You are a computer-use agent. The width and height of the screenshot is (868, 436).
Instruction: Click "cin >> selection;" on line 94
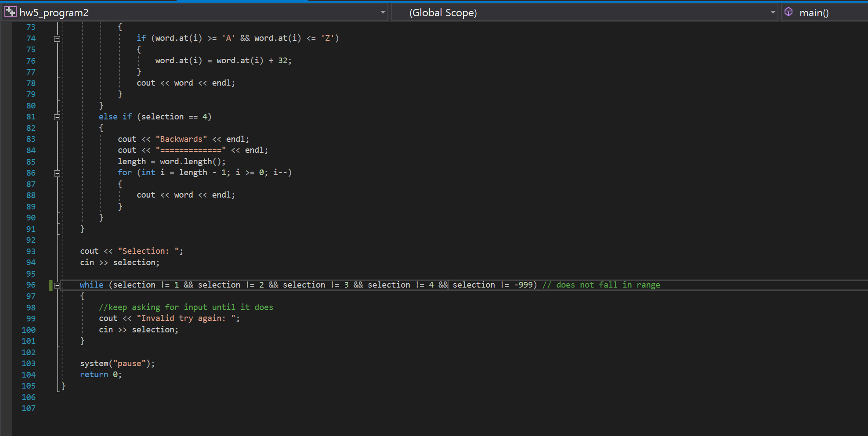pyautogui.click(x=119, y=263)
